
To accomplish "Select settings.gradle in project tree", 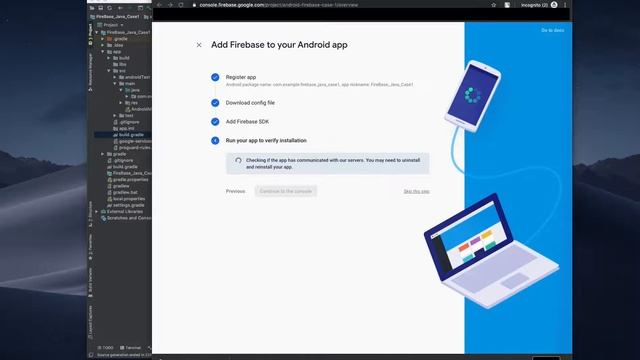I will (126, 205).
